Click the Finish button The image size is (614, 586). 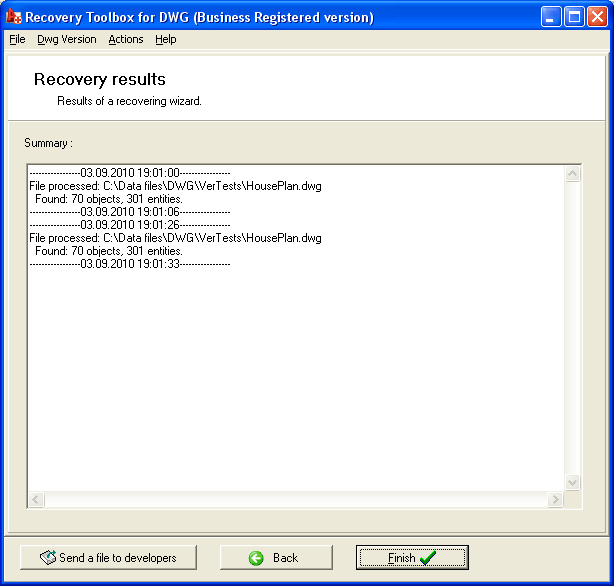[412, 557]
